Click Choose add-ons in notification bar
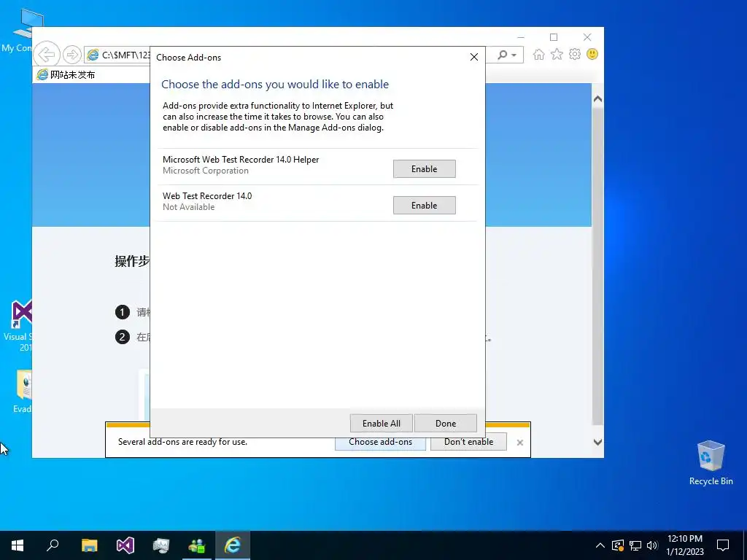The height and width of the screenshot is (560, 747). tap(380, 443)
